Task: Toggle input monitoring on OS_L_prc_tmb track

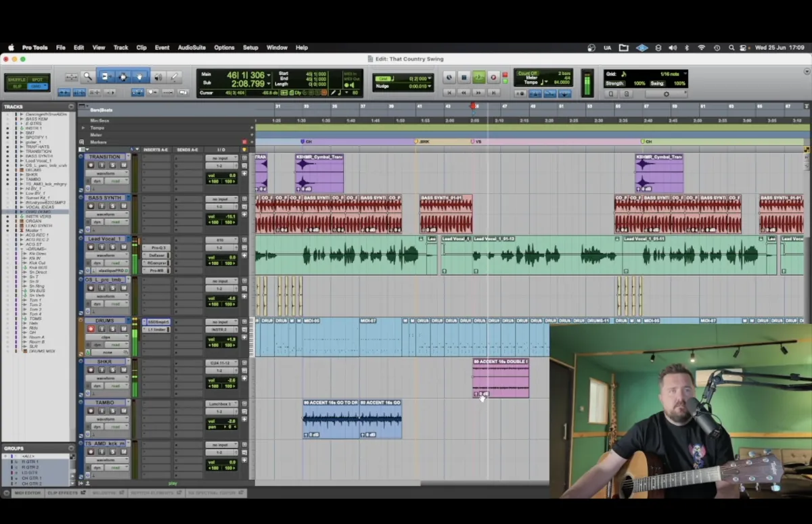Action: click(101, 288)
